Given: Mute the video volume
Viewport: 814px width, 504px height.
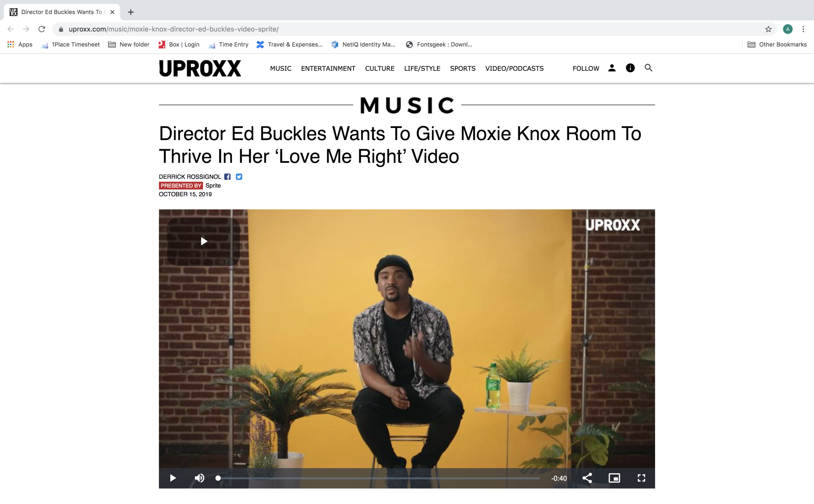Looking at the screenshot, I should click(199, 478).
